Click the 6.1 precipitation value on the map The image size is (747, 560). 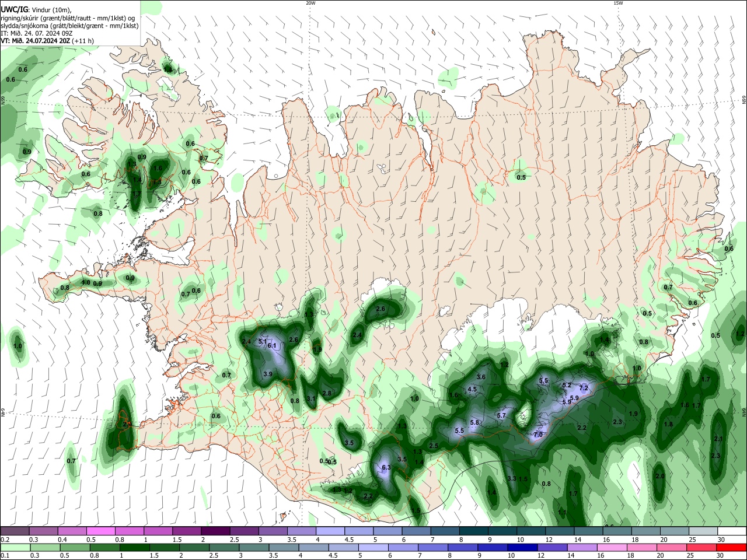271,346
